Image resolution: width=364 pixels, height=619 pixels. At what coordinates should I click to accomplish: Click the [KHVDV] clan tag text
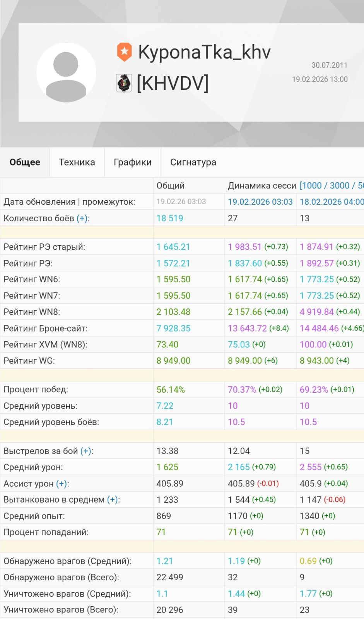[x=173, y=83]
